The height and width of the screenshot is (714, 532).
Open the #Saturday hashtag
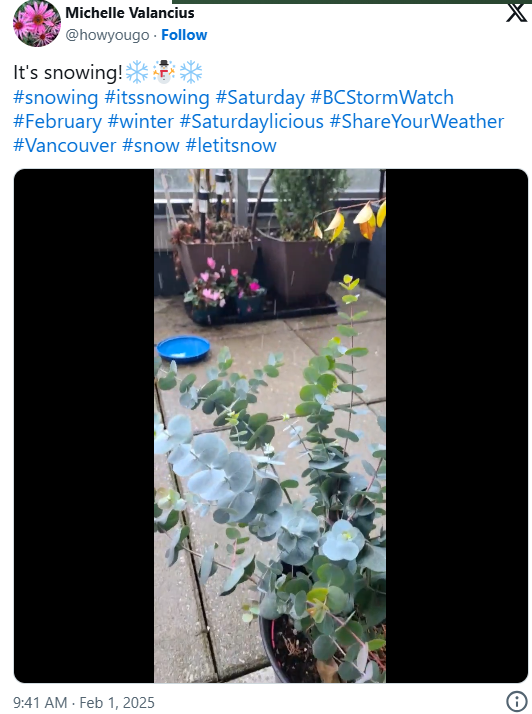260,97
